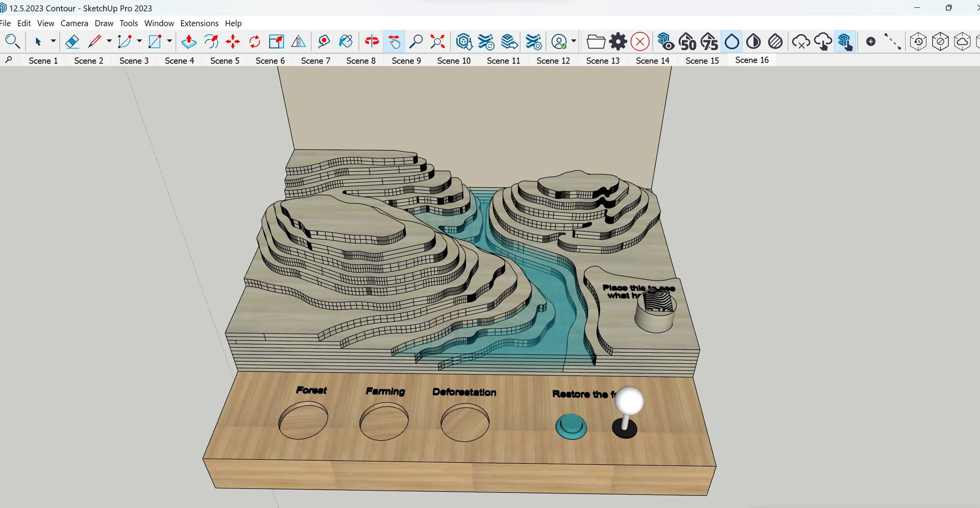
Task: Click the red circled X button
Action: pyautogui.click(x=640, y=42)
